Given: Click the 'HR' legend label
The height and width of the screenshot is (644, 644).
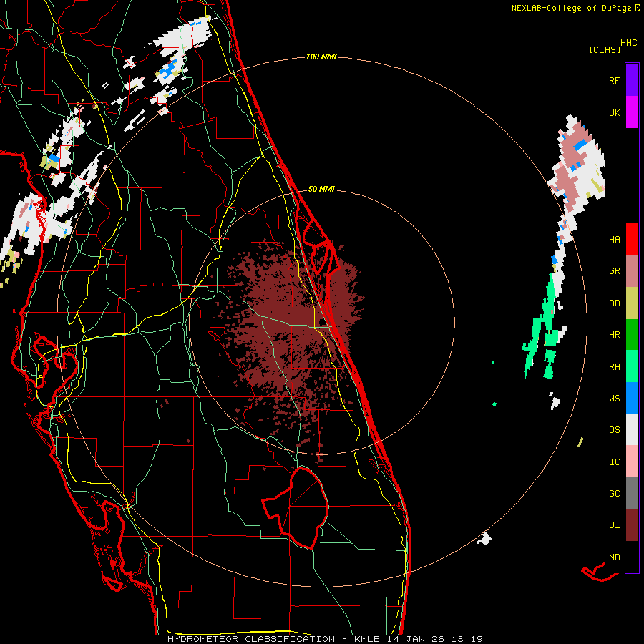Looking at the screenshot, I should click(614, 335).
